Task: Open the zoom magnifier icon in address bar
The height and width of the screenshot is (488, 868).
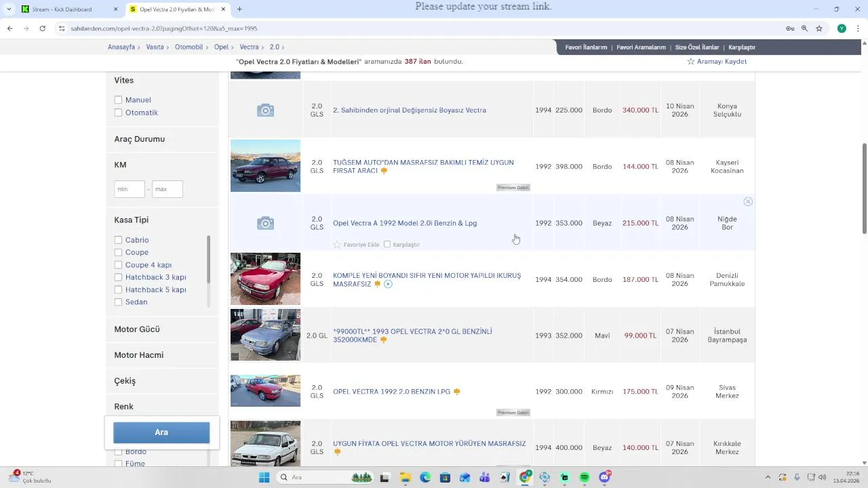Action: [x=804, y=28]
